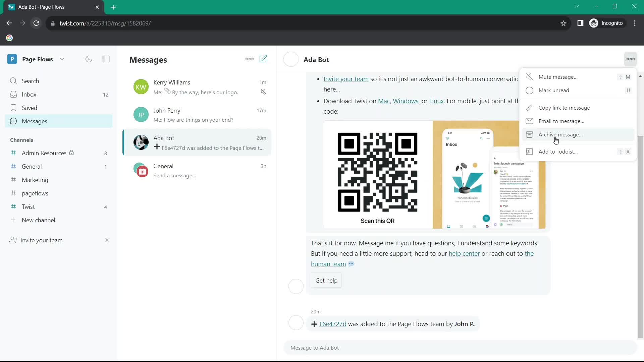Screen dimensions: 644x362
Task: Click the Windows download link
Action: tap(406, 101)
